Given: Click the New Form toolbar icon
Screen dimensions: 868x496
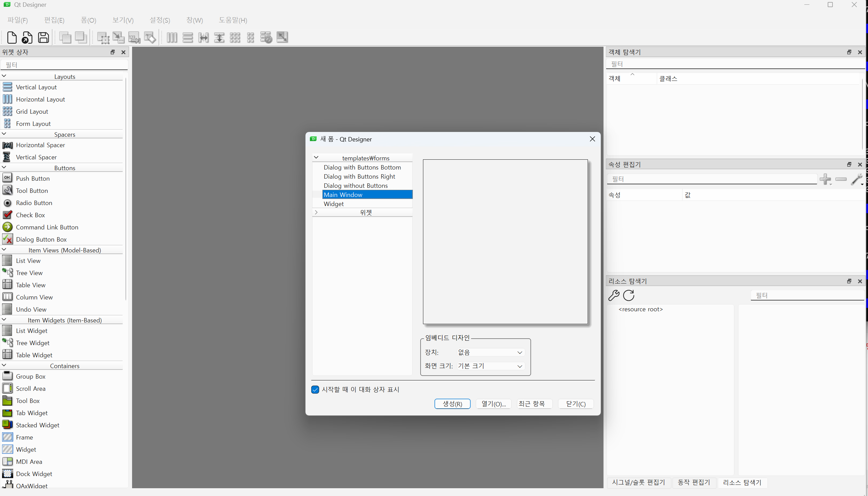Looking at the screenshot, I should click(x=12, y=38).
